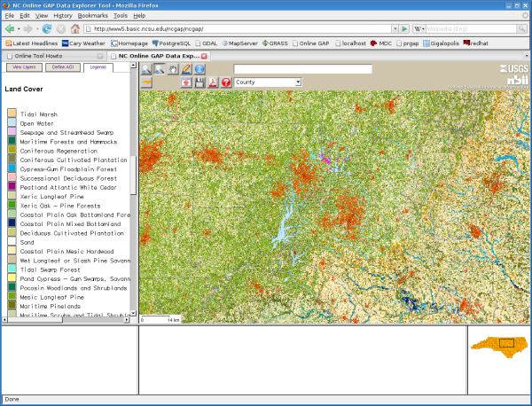Open the File menu
The width and height of the screenshot is (532, 406).
tap(10, 16)
